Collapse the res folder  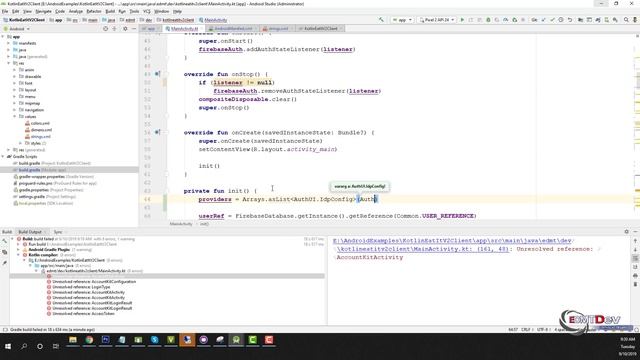click(x=9, y=63)
